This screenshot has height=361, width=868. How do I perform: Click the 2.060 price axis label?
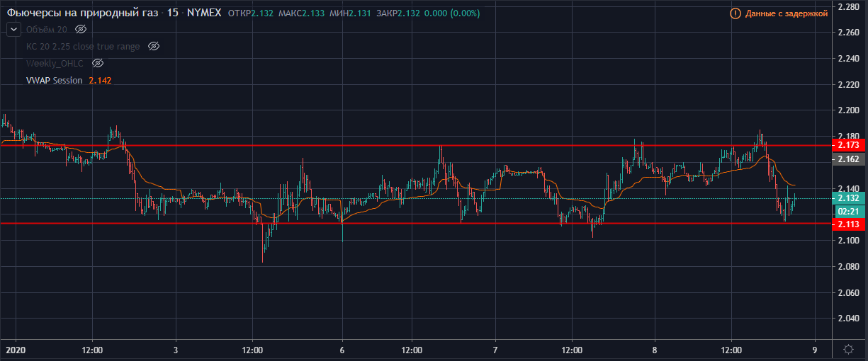[849, 292]
